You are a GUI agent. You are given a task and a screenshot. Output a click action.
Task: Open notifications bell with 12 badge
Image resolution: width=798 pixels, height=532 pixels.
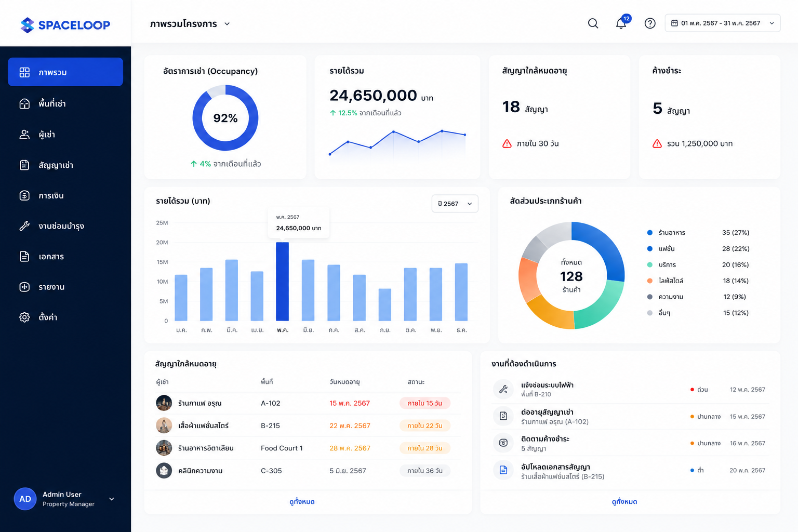[x=622, y=22]
